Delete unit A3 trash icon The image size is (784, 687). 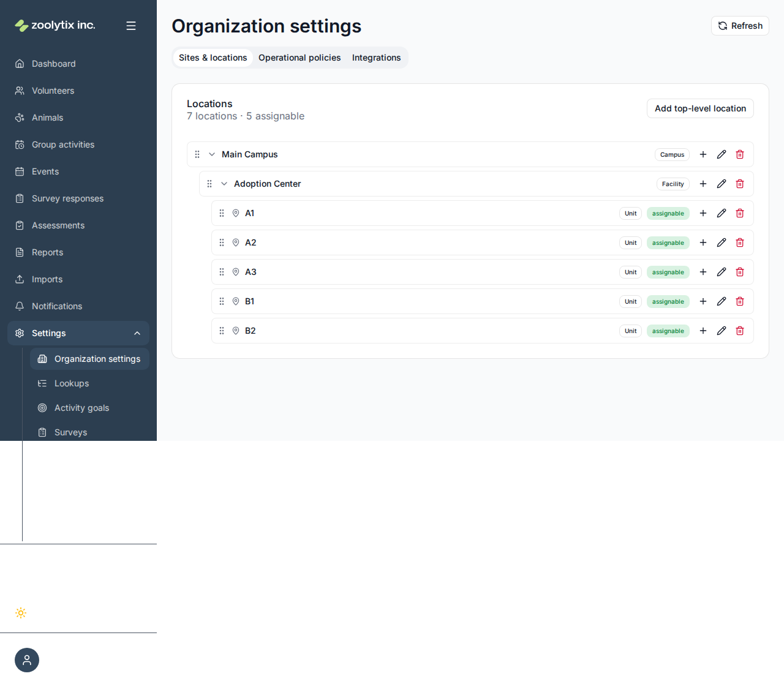pyautogui.click(x=740, y=272)
